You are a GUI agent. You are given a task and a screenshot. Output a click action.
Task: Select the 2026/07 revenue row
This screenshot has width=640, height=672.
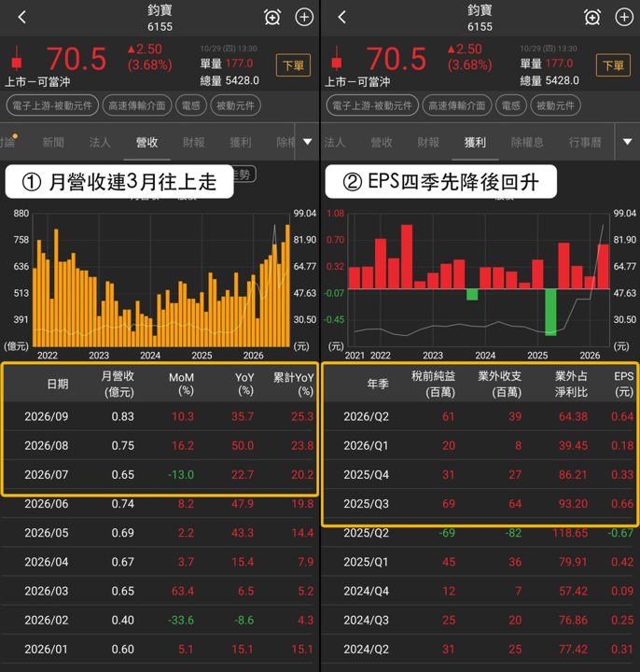[x=160, y=475]
